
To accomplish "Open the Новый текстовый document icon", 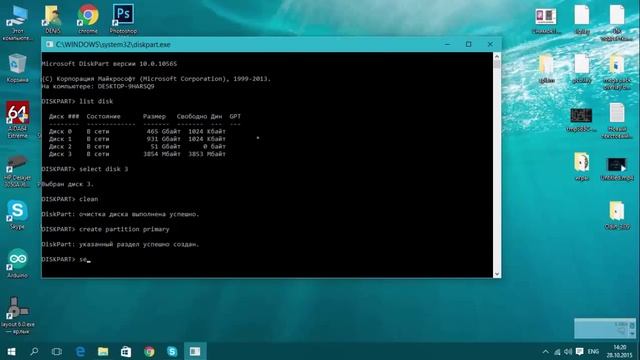I will (x=617, y=121).
